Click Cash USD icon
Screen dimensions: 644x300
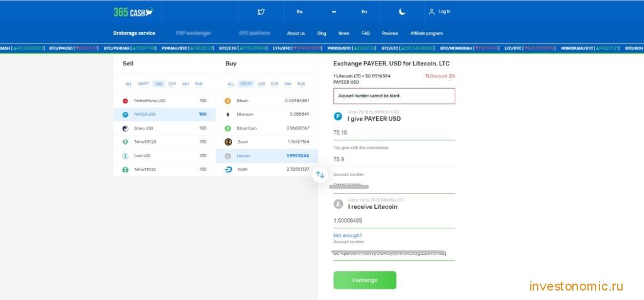(125, 156)
